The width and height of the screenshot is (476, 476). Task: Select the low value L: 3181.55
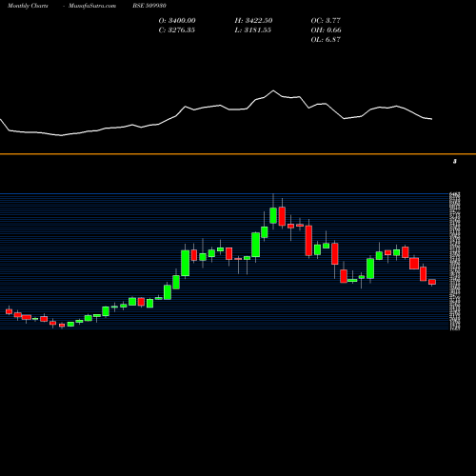[253, 30]
